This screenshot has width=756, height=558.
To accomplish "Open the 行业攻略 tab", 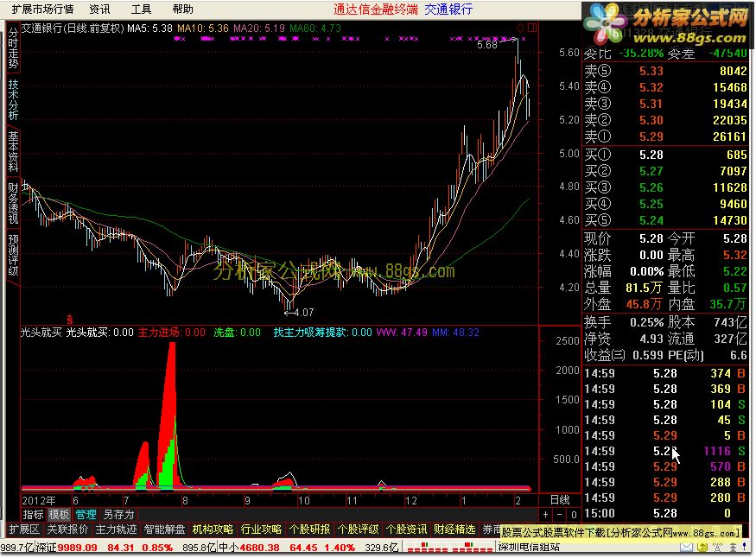I will click(261, 529).
